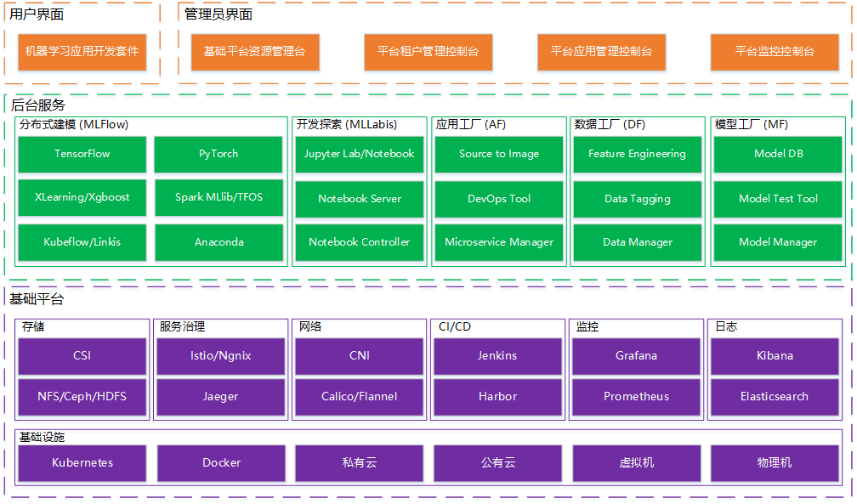857x504 pixels.
Task: Choose the Model DB block
Action: coord(778,154)
